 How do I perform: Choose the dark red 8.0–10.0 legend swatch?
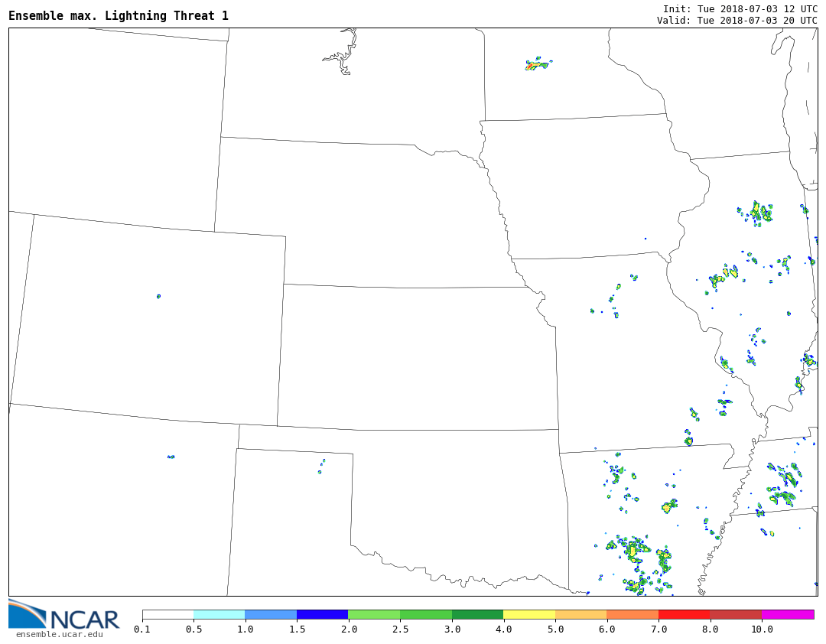click(x=736, y=614)
